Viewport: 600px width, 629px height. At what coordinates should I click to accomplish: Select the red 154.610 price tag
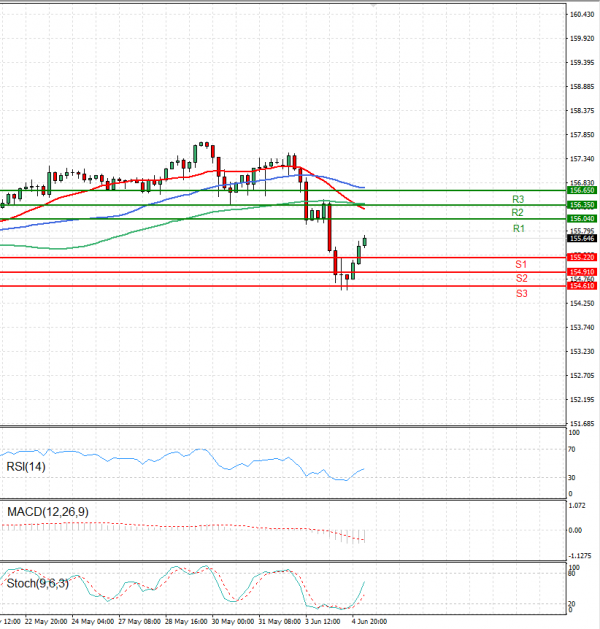[x=582, y=286]
